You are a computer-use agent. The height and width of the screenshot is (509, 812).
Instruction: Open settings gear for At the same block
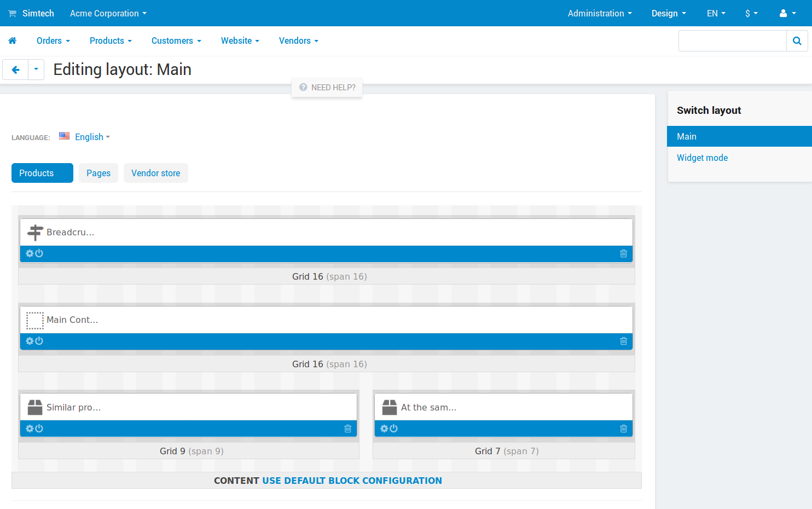point(384,429)
